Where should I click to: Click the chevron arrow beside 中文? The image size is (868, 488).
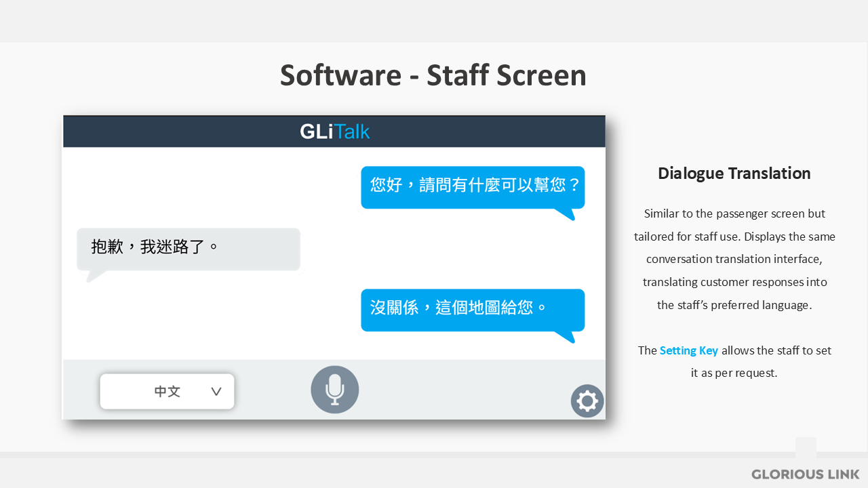pos(216,392)
